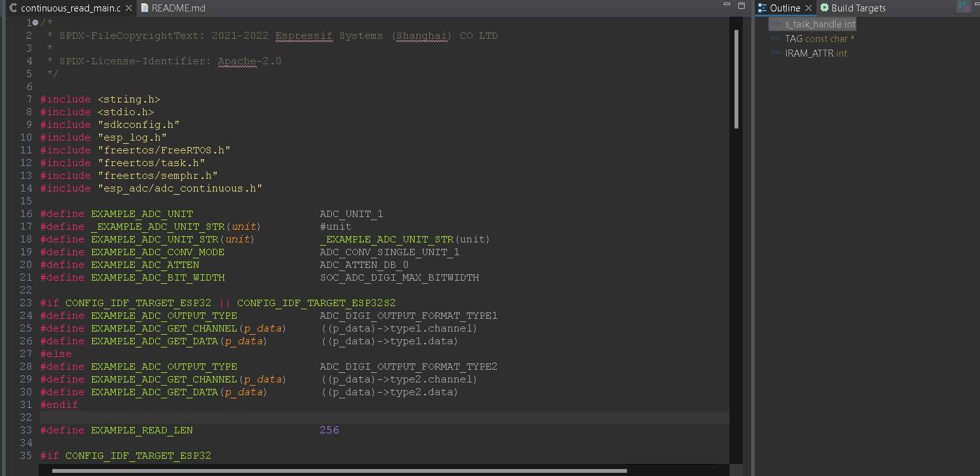Click the variable icon beside IRAM_ATTR
The height and width of the screenshot is (476, 980).
[x=775, y=53]
